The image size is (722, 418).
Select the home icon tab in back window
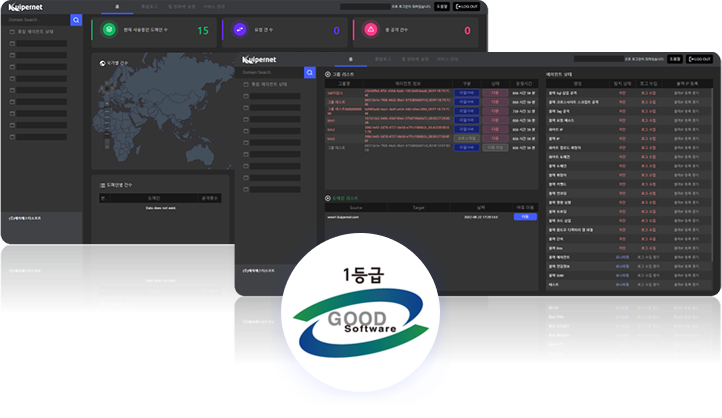click(117, 7)
